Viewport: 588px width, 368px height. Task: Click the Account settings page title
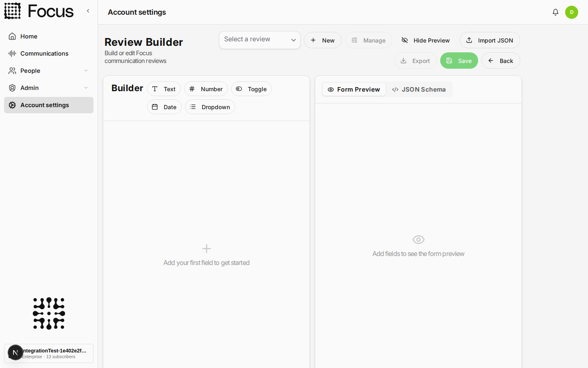pos(137,12)
